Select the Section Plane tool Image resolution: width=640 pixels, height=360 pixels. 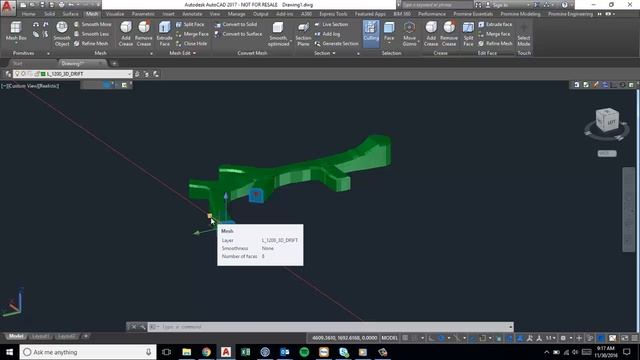click(x=303, y=33)
